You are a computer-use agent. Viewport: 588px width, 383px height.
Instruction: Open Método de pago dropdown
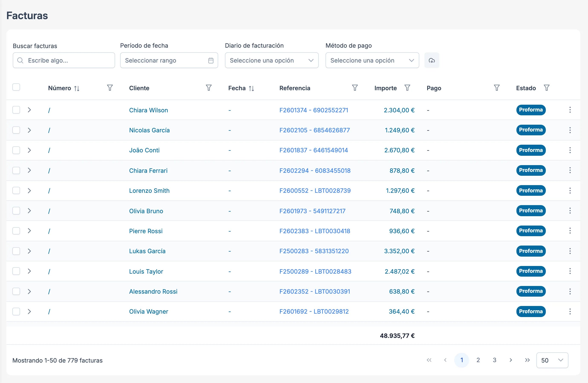[x=372, y=60]
